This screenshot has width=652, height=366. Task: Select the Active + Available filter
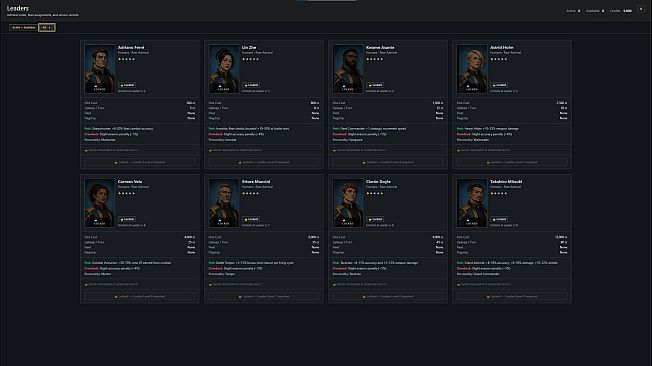[24, 27]
